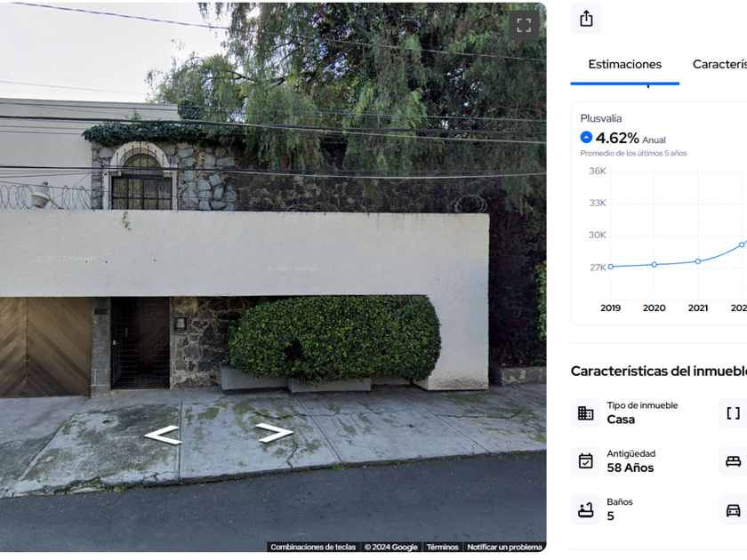Open Combinaciones de teclas link

pos(313,547)
